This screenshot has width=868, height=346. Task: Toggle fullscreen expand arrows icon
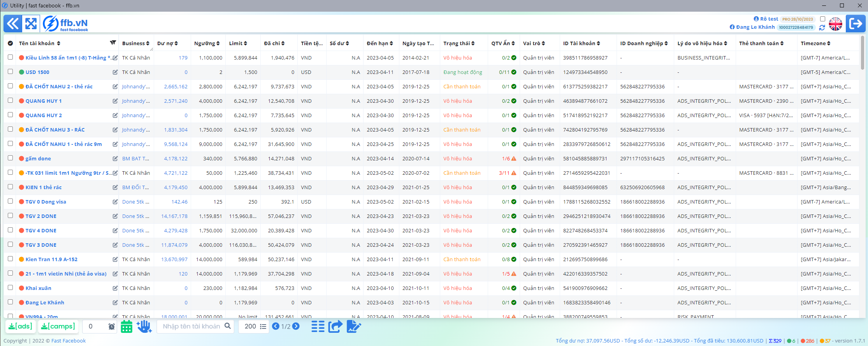31,24
